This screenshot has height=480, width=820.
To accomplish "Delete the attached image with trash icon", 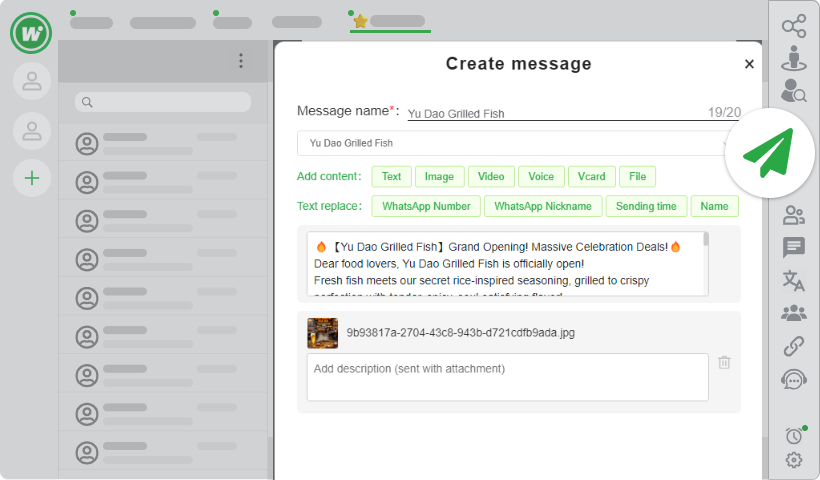I will [x=724, y=362].
